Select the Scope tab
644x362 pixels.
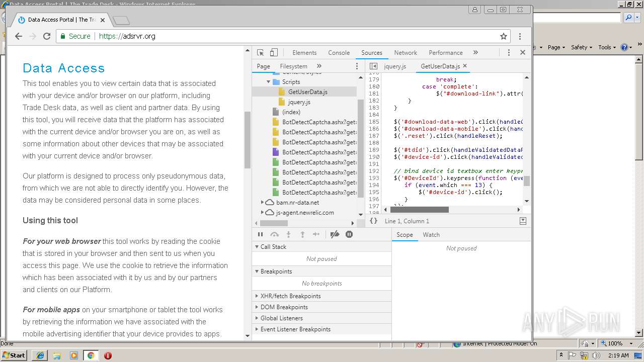click(x=405, y=235)
